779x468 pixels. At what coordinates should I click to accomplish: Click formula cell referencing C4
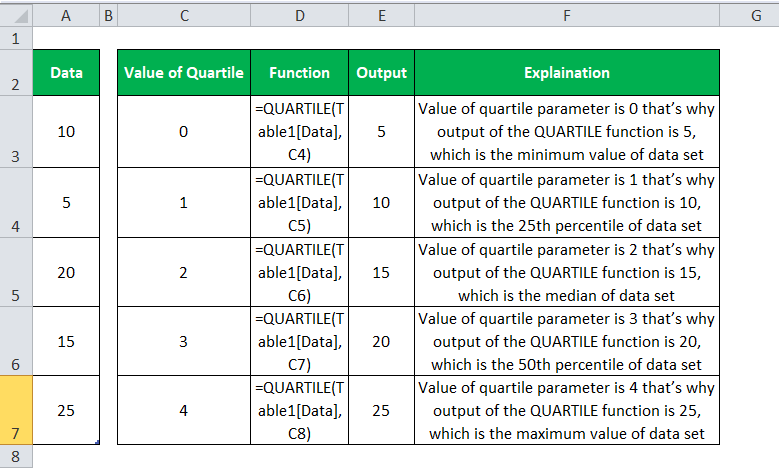point(299,131)
